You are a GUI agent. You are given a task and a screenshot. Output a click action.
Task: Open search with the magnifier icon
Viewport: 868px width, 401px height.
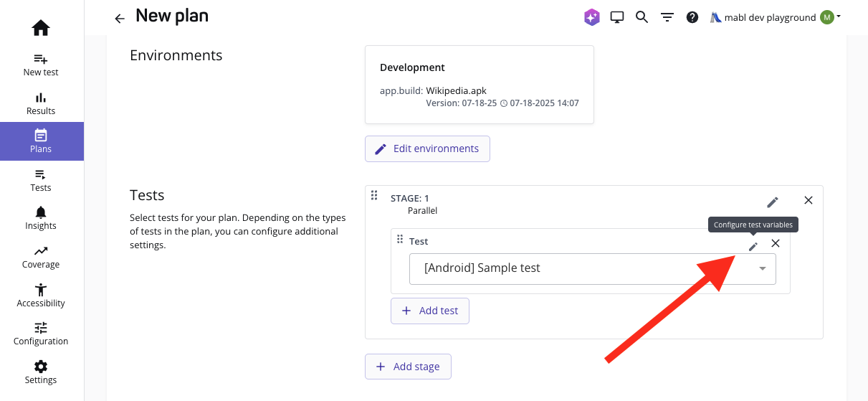(642, 17)
